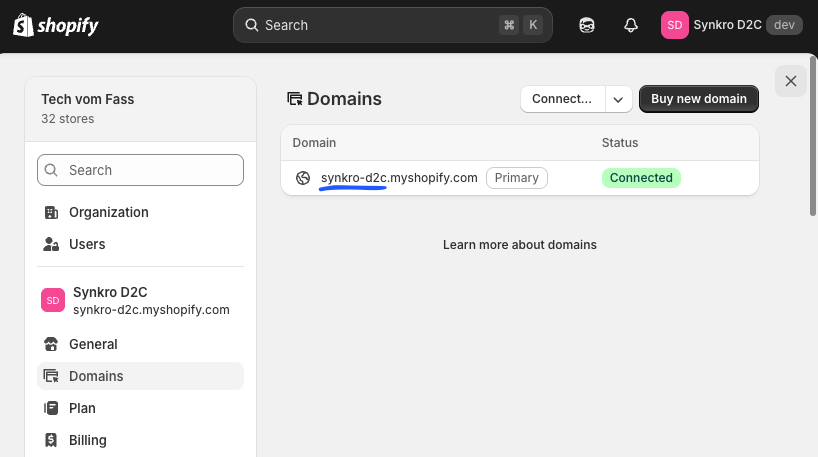818x457 pixels.
Task: Click into the settings sidebar search field
Action: point(140,170)
